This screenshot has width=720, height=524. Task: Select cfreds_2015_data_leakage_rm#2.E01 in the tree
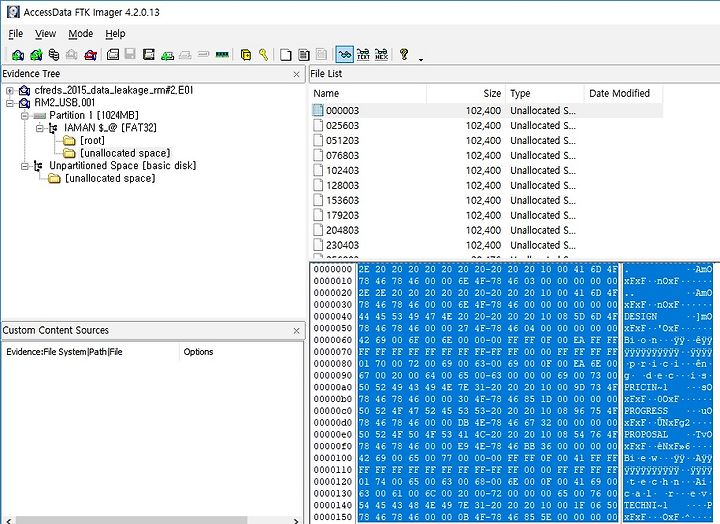(114, 90)
